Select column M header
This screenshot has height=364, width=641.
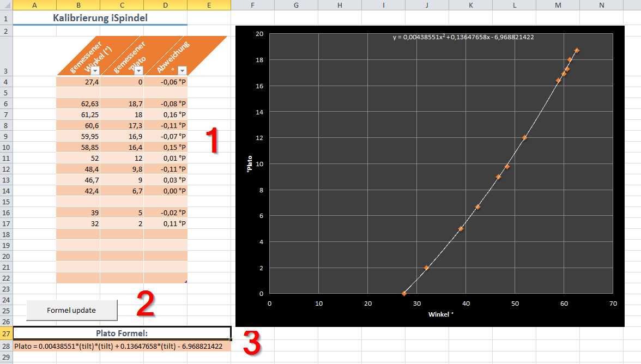pyautogui.click(x=558, y=5)
